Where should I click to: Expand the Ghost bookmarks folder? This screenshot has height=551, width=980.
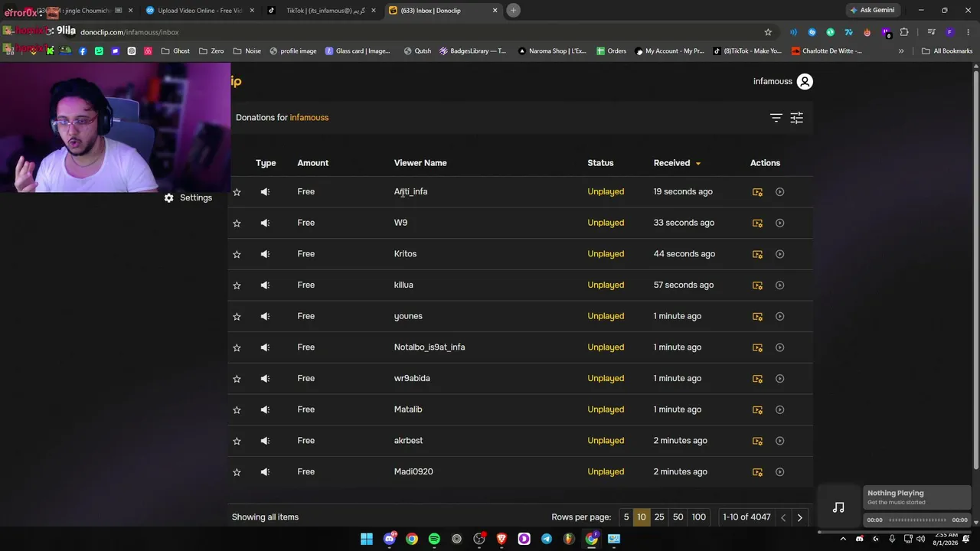(175, 51)
